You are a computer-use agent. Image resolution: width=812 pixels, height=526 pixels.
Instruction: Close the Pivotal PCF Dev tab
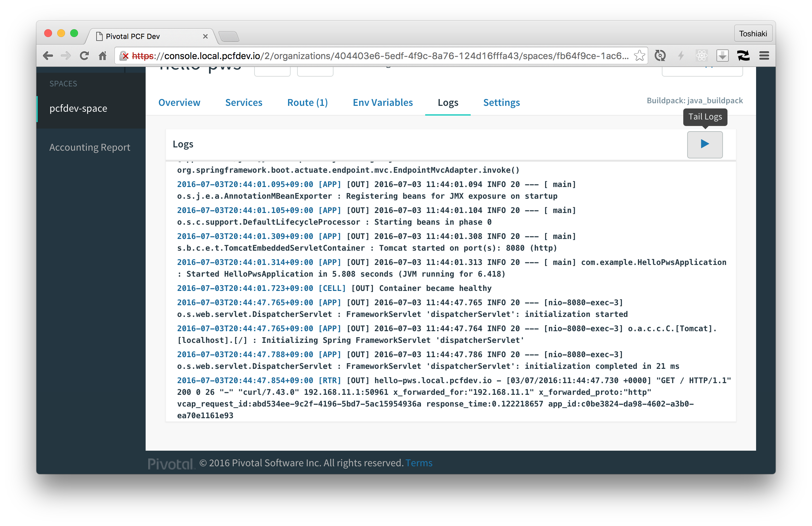click(205, 36)
